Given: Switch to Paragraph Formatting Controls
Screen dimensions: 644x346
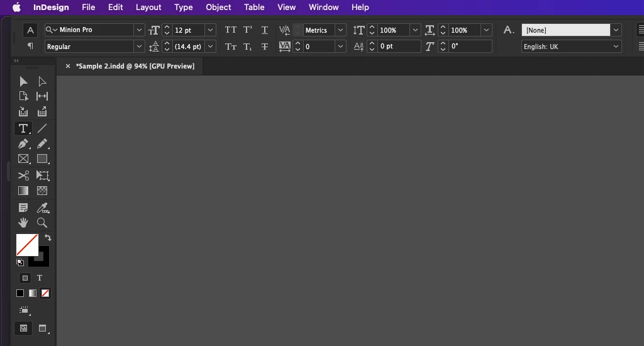Looking at the screenshot, I should (30, 46).
